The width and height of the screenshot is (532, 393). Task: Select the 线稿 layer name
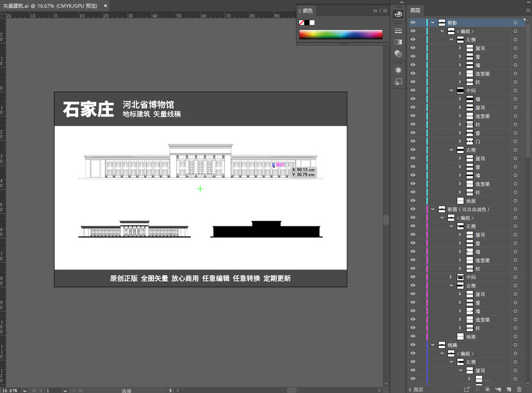(x=452, y=345)
